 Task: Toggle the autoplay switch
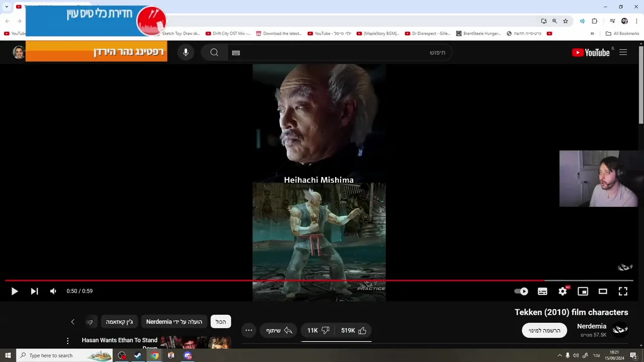(x=521, y=291)
